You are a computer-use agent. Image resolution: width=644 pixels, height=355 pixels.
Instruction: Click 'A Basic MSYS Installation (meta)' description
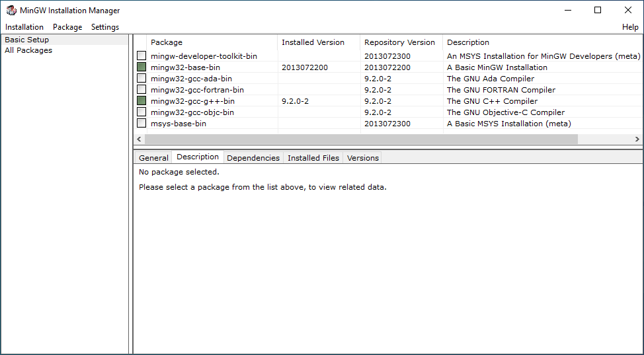[x=509, y=123]
